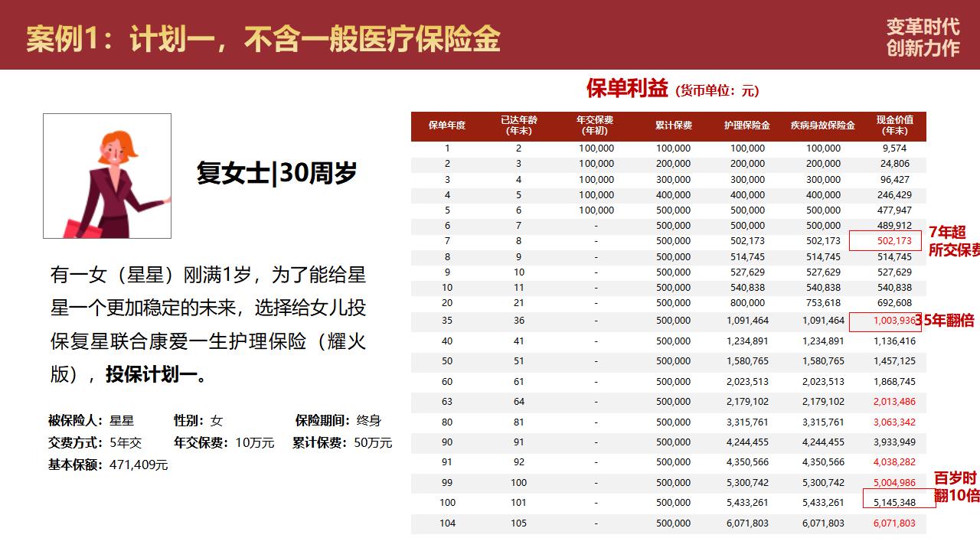Click the "保单利益" table title

[x=627, y=89]
